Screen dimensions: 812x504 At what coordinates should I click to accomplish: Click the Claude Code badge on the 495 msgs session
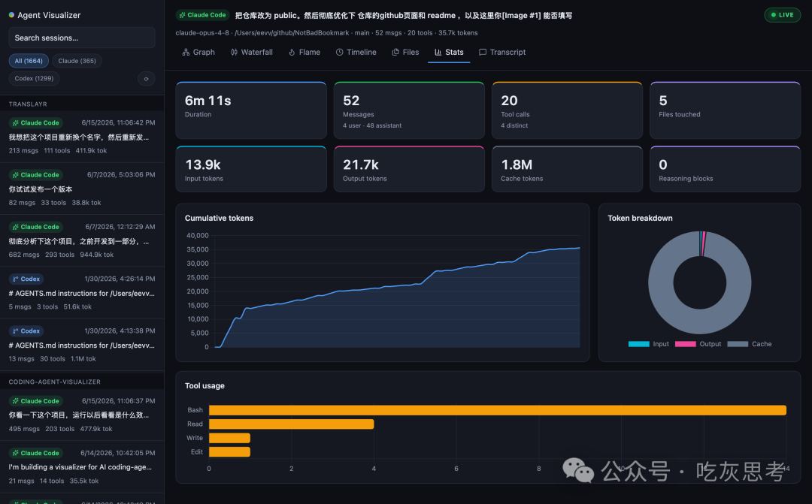click(x=36, y=401)
